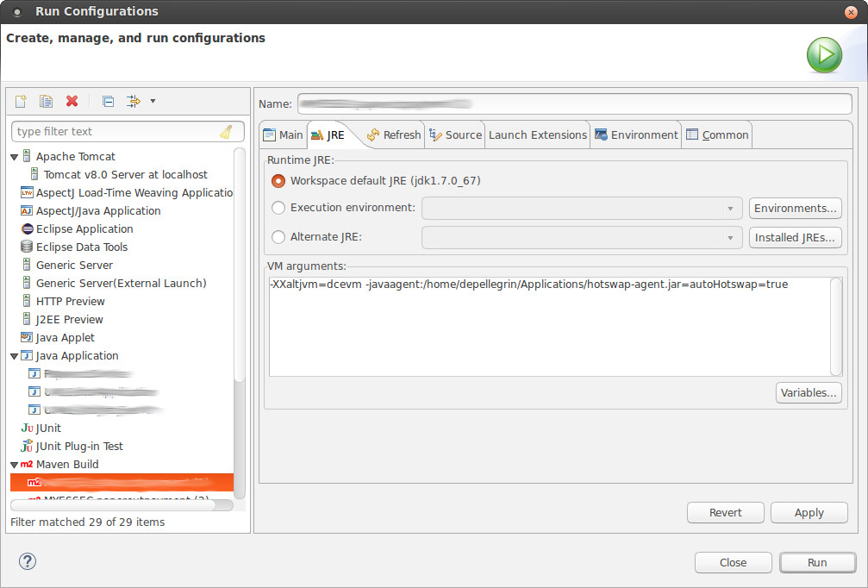Screen dimensions: 868x588
Task: Click the tree's horizontal scrollbar
Action: (x=114, y=505)
